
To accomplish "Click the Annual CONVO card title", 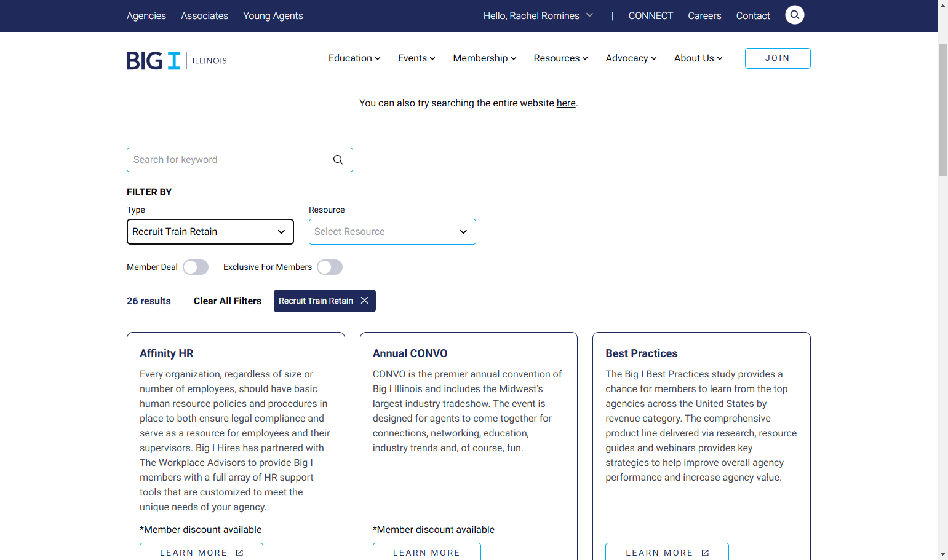I will tap(410, 353).
